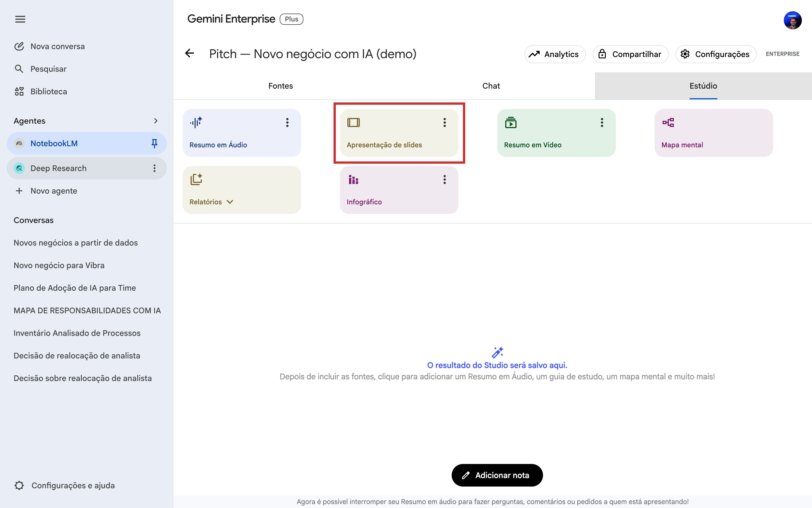The width and height of the screenshot is (812, 508).
Task: Generate a Resumo em Áudio
Action: (x=242, y=133)
